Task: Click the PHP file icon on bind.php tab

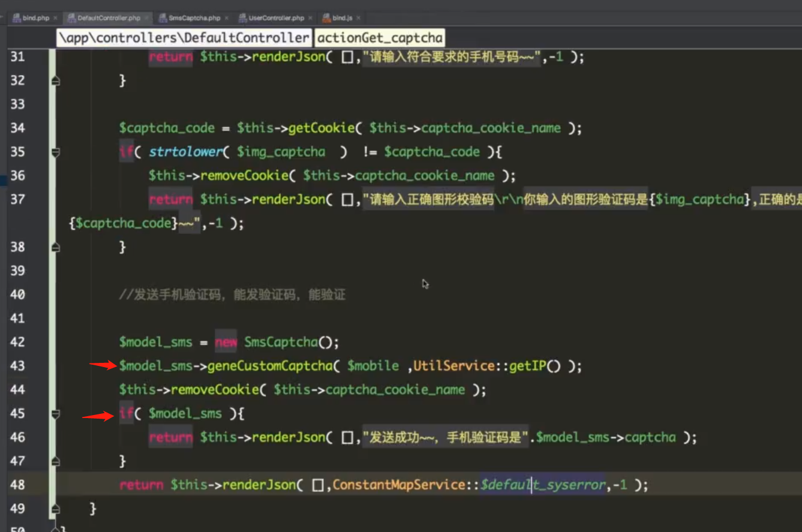Action: coord(17,18)
